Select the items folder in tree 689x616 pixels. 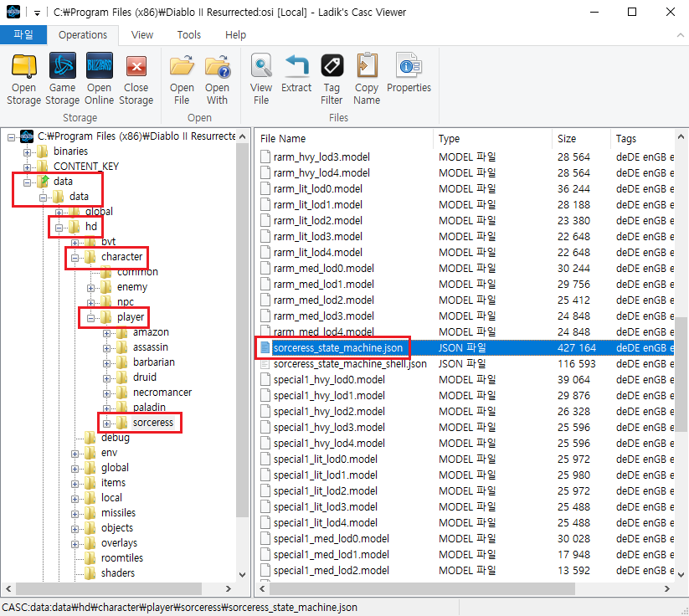(x=113, y=482)
